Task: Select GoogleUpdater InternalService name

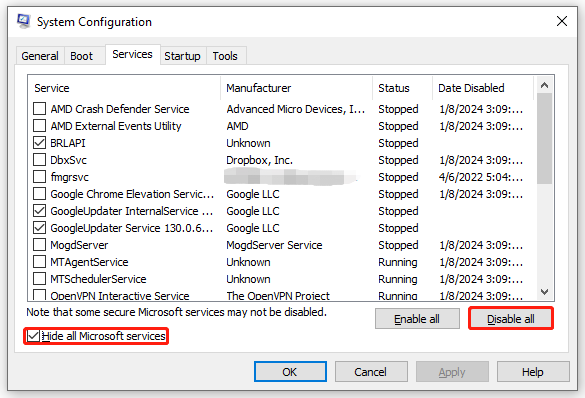Action: point(131,211)
